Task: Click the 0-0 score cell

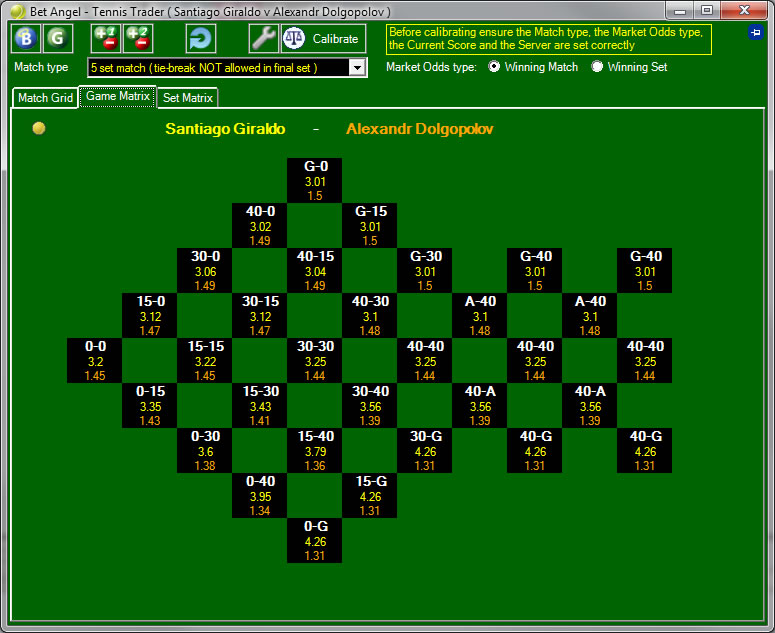Action: (x=94, y=360)
